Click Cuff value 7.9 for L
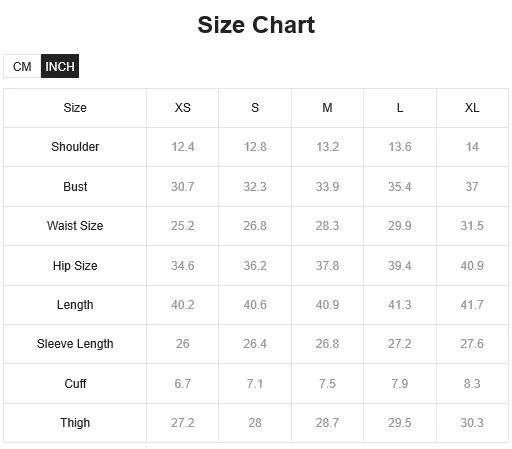Viewport: 512px width, 449px height. coord(400,384)
